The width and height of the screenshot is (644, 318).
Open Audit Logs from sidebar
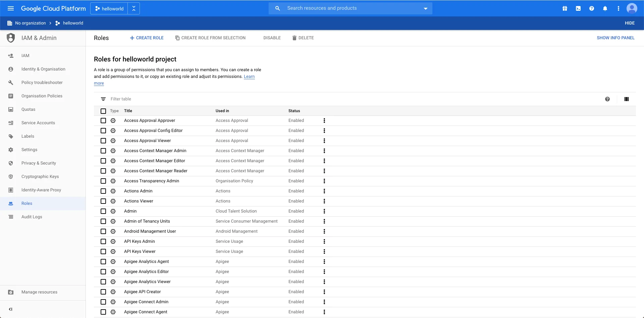[32, 217]
